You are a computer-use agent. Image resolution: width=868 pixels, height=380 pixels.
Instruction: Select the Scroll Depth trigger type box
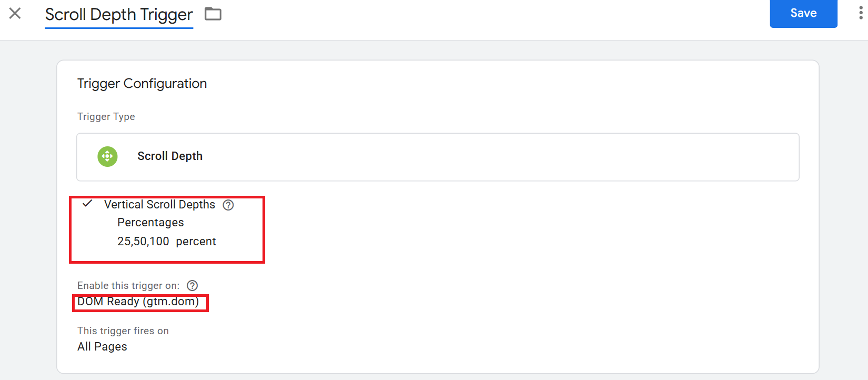coord(438,157)
